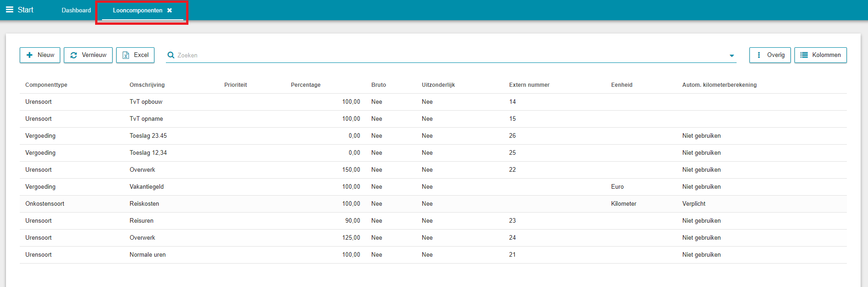Click the magnifier search icon
The height and width of the screenshot is (287, 868).
[171, 55]
